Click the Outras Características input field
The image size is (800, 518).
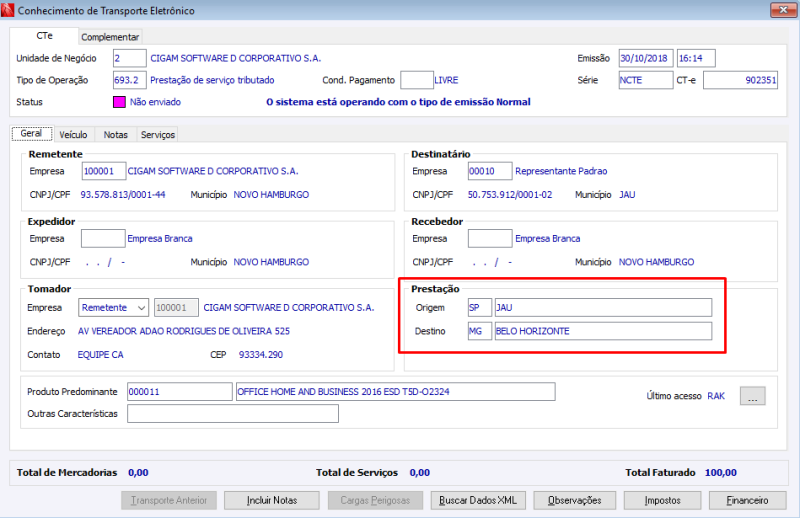click(x=233, y=414)
